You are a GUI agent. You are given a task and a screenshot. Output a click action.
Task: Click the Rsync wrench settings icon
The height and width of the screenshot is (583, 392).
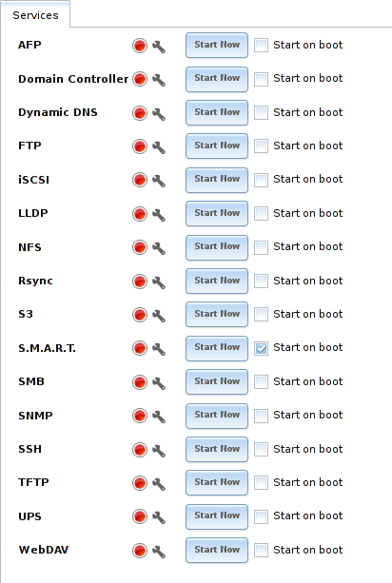coord(159,282)
